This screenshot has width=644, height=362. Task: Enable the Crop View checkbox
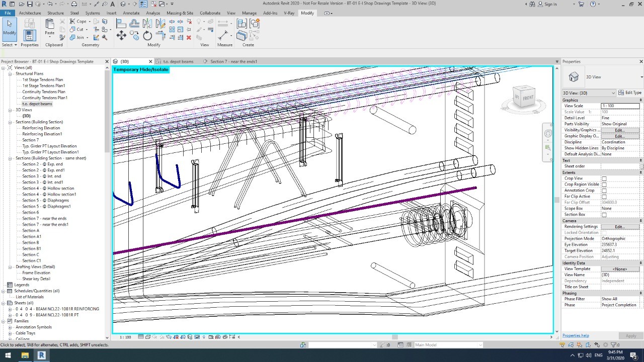pyautogui.click(x=604, y=178)
